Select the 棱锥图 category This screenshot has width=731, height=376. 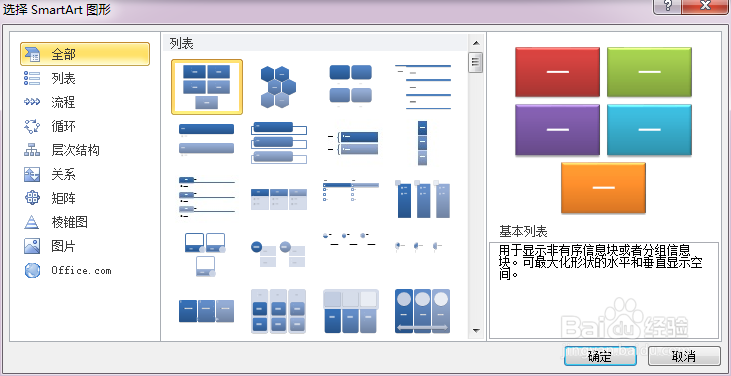tap(69, 222)
